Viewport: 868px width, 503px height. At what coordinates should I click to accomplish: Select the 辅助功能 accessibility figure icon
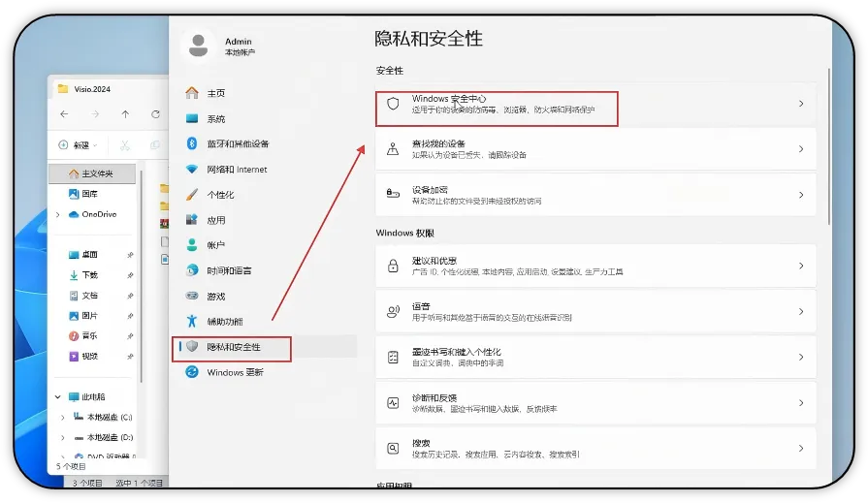[x=192, y=321]
